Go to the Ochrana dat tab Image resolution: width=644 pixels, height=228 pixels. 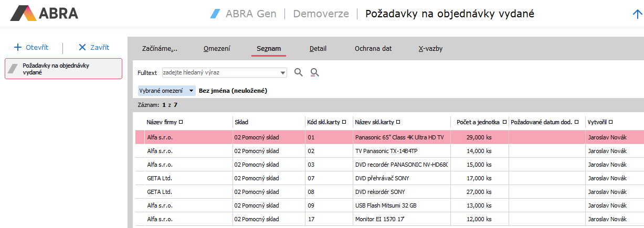373,48
